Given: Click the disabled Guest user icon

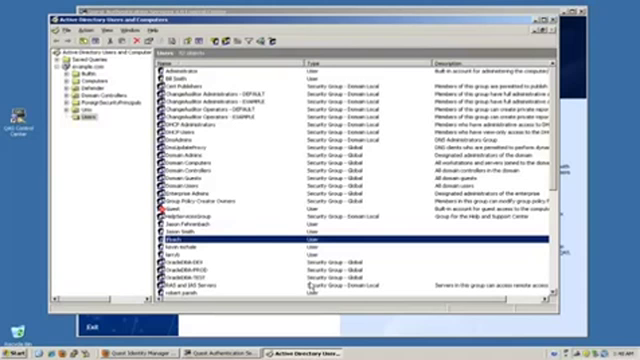Looking at the screenshot, I should point(161,209).
